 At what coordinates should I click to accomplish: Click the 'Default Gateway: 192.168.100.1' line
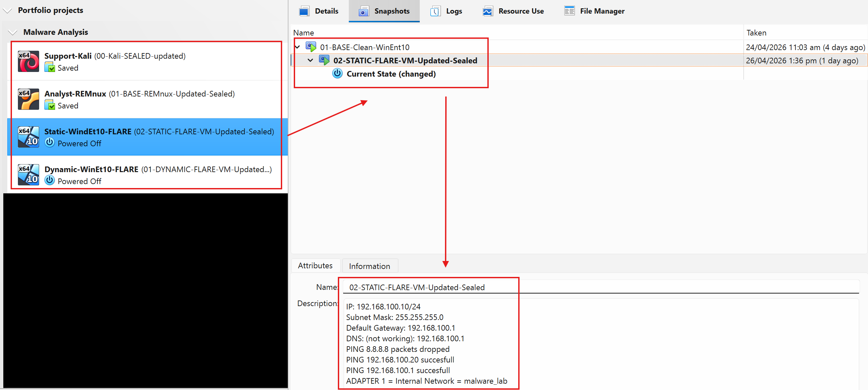[400, 328]
